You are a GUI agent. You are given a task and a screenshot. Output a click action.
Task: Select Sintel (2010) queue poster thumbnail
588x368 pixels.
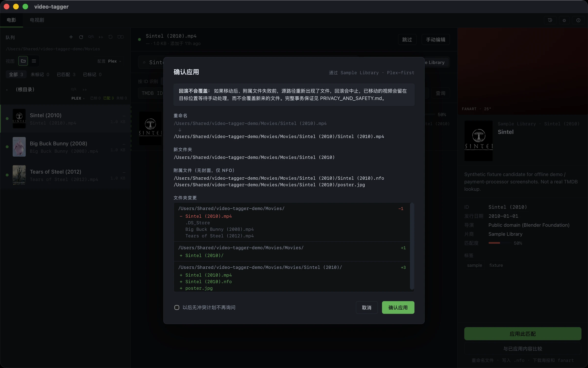(19, 118)
